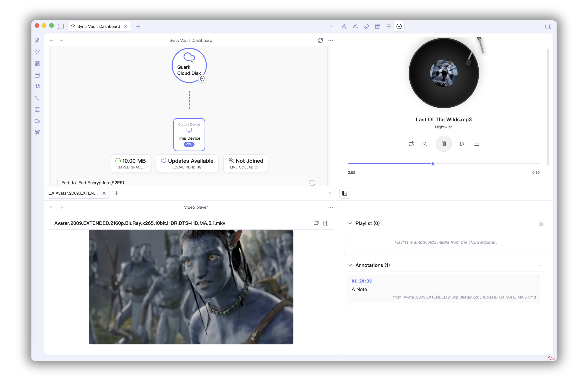The image size is (588, 381).
Task: Click Not Joined live collab card
Action: click(x=246, y=163)
